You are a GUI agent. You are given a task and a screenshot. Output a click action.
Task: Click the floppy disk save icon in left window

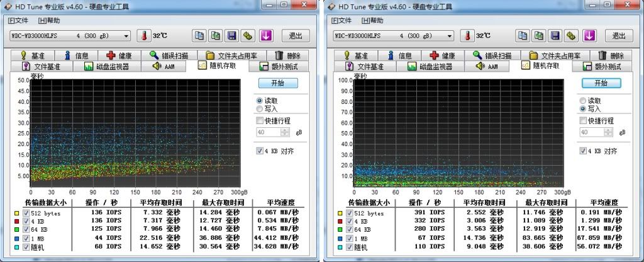coord(232,36)
